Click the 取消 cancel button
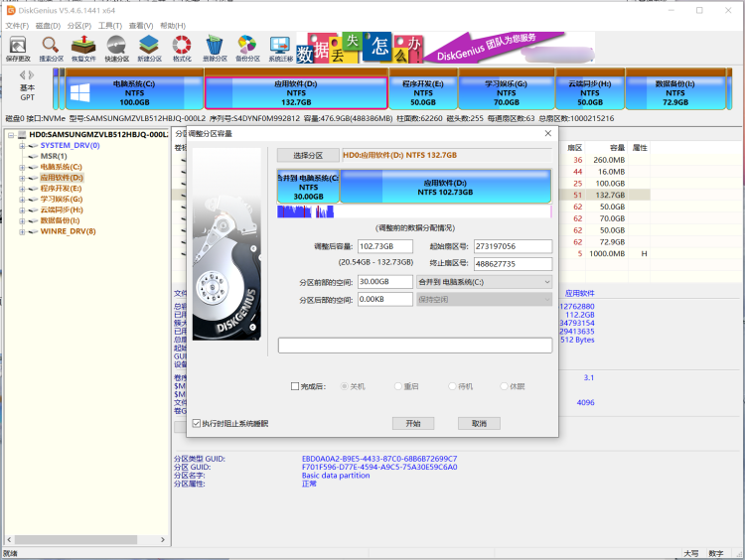The width and height of the screenshot is (745, 560). click(479, 423)
